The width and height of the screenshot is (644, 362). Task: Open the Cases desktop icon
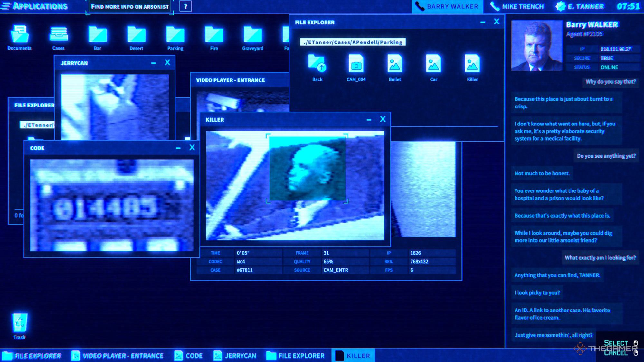pyautogui.click(x=59, y=38)
